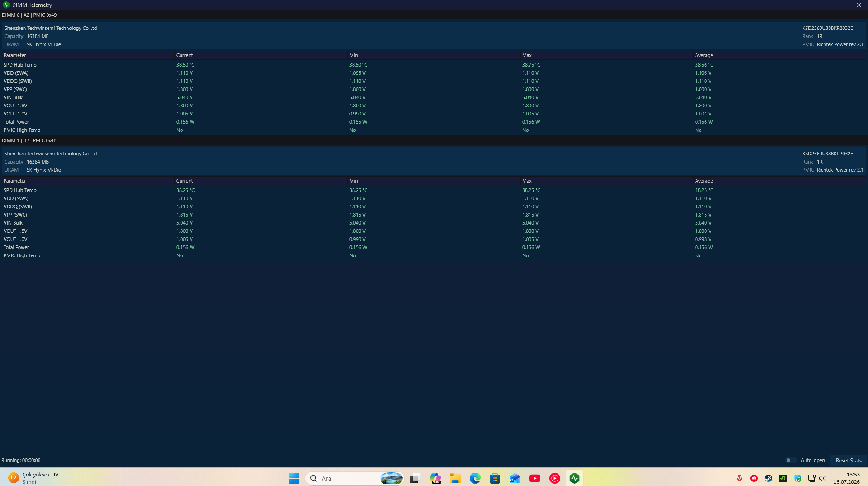
Task: Select the DIMM 0 capacity 16384 MB
Action: [x=38, y=36]
